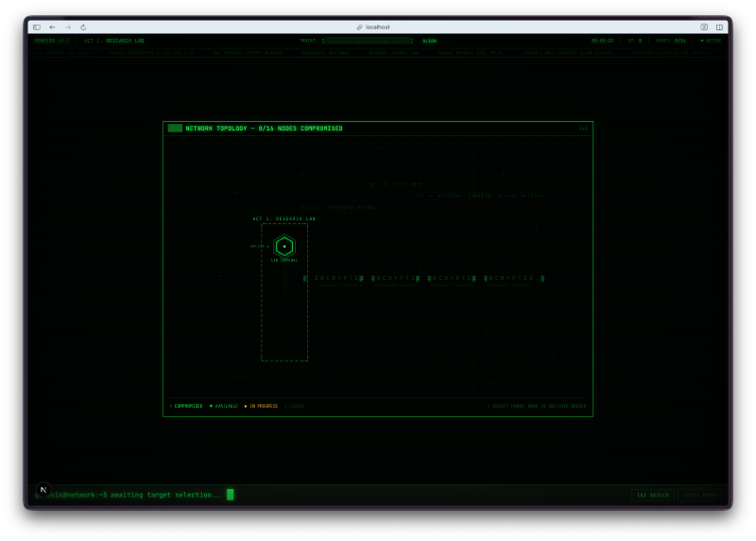Show the browser tab overview
The height and width of the screenshot is (541, 756).
[x=719, y=27]
